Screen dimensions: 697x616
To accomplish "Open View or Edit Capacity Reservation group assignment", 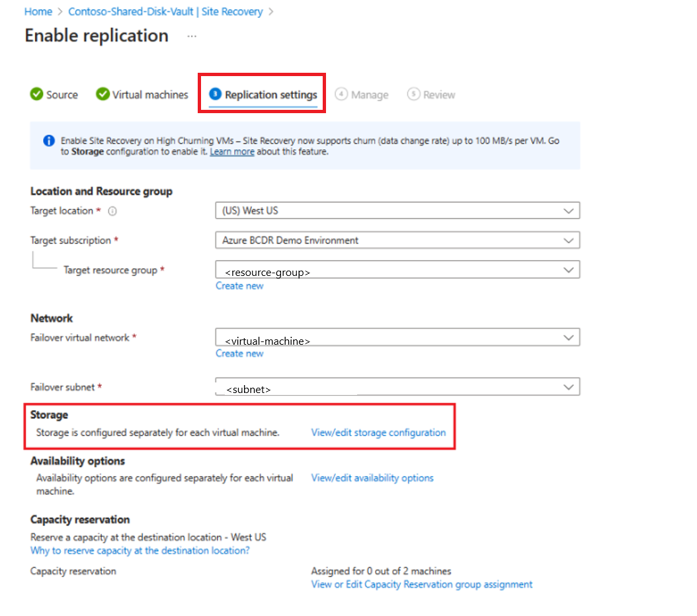I will click(421, 584).
